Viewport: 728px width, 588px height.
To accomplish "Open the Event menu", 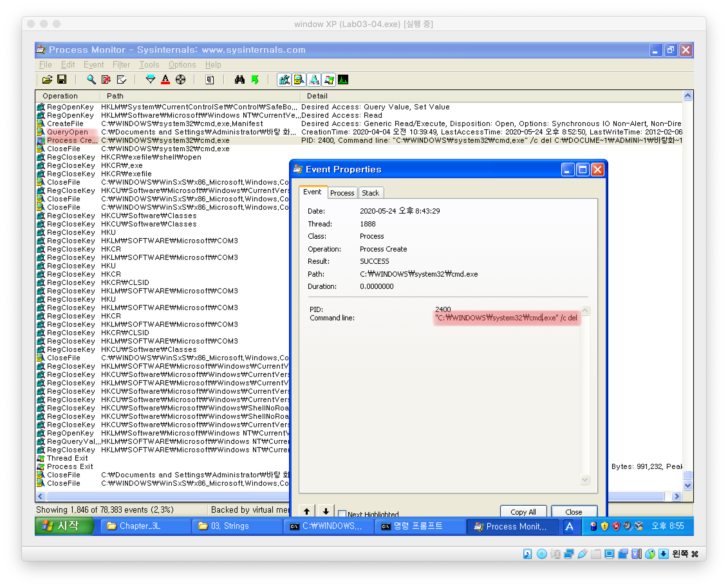I will click(94, 65).
